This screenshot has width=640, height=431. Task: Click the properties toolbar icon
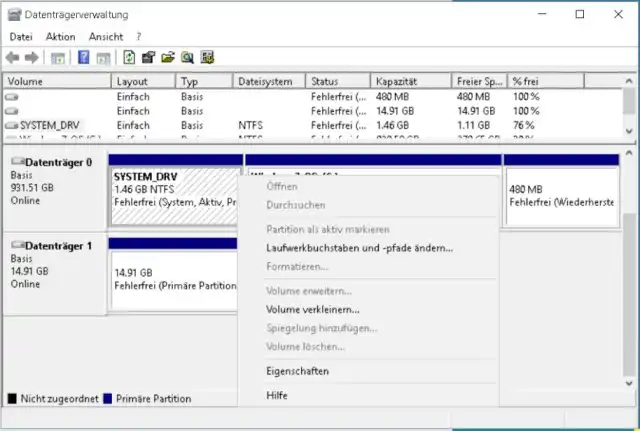click(x=148, y=57)
